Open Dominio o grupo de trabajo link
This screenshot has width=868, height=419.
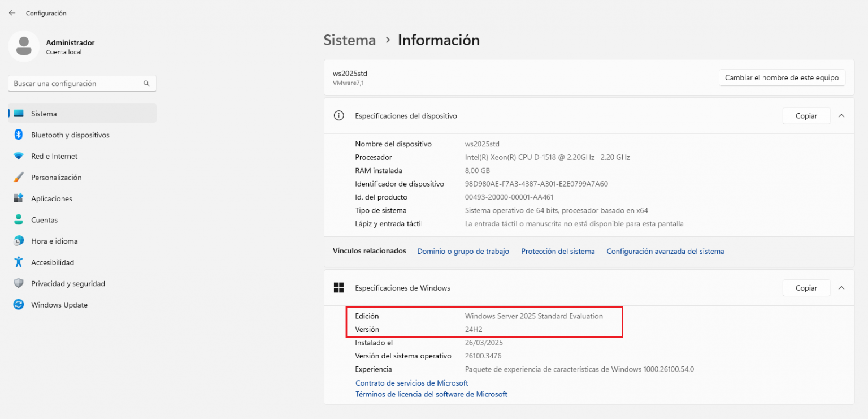463,251
